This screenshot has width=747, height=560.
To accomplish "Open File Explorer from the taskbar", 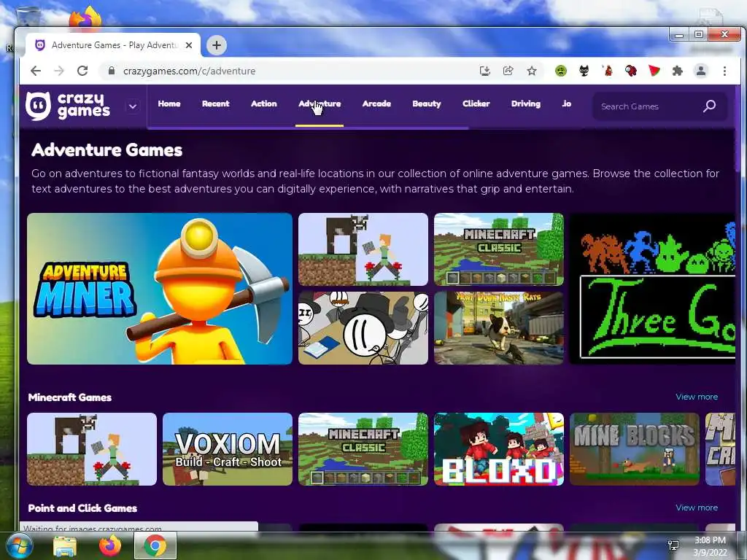I will coord(65,546).
